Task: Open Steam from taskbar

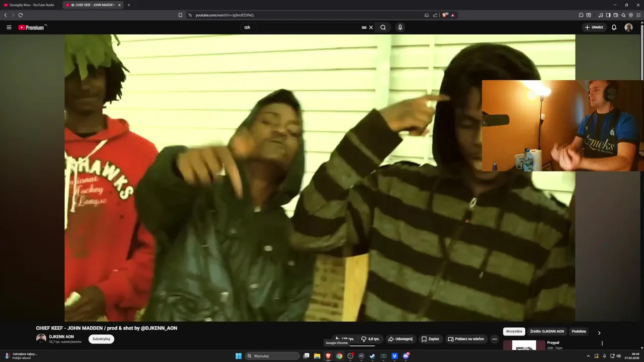Action: (x=372, y=356)
